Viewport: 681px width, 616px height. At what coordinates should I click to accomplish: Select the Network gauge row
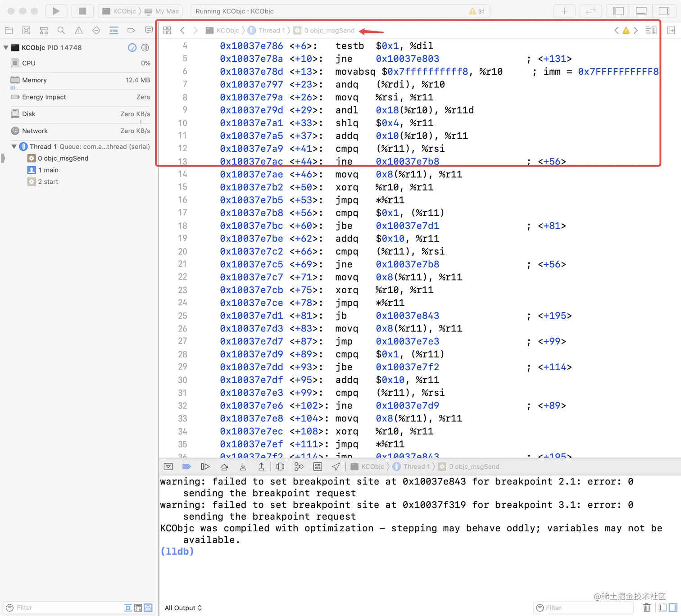79,131
